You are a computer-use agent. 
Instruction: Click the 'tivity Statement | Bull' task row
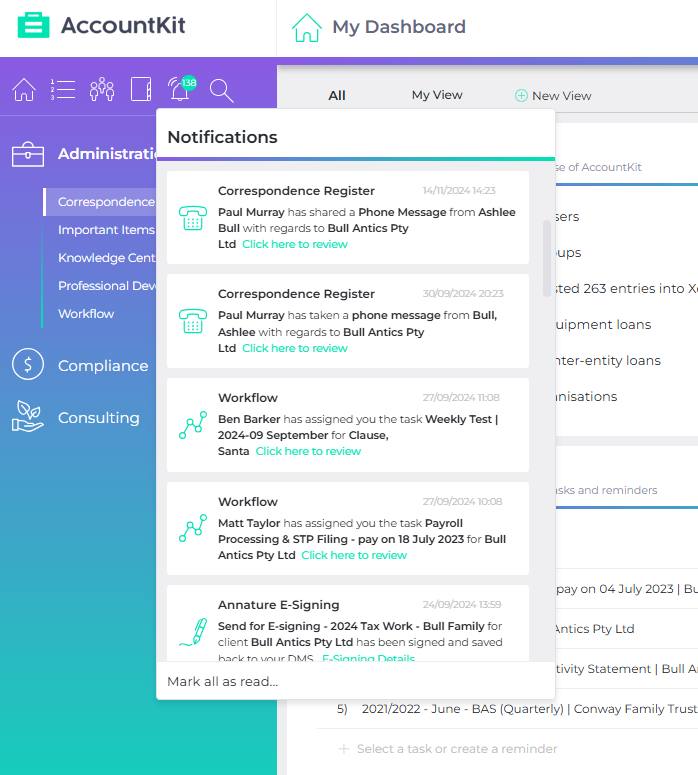[x=626, y=669]
